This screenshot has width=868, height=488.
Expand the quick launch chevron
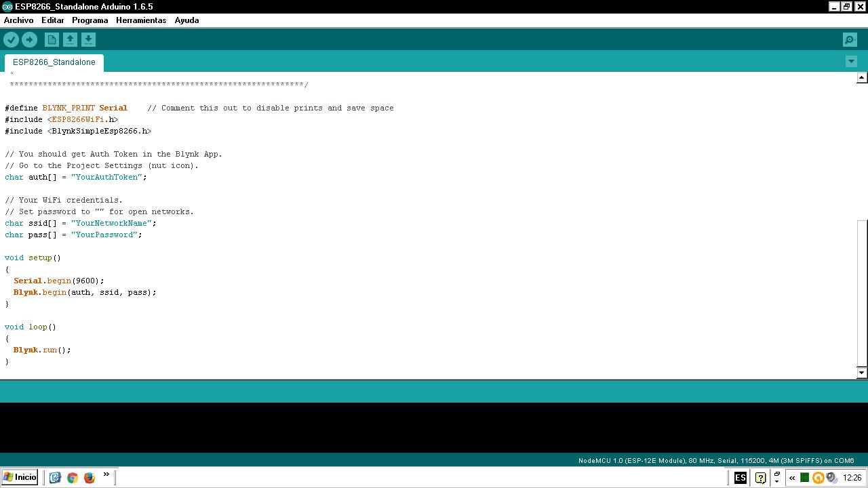pos(106,474)
